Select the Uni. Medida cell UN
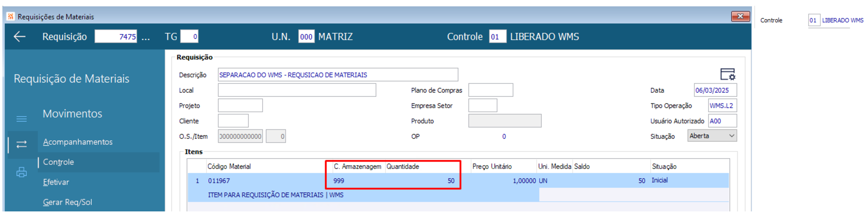Viewport: 868px width, 221px height. 543,181
